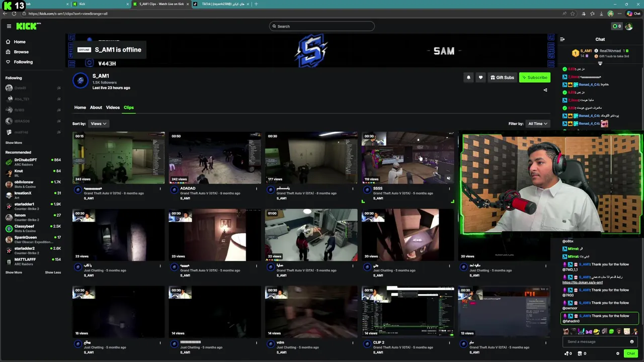The height and width of the screenshot is (362, 644).
Task: Open the profile avatar menu in Kick header
Action: click(x=629, y=26)
